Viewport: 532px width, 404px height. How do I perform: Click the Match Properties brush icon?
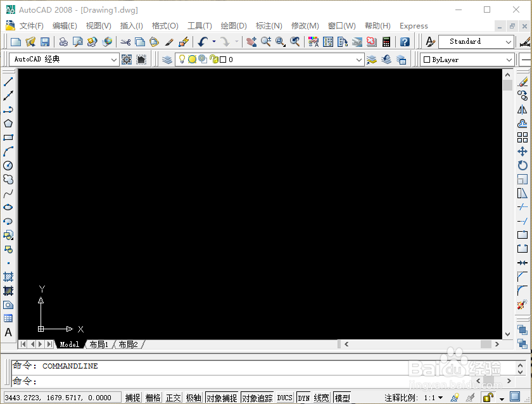pyautogui.click(x=169, y=42)
